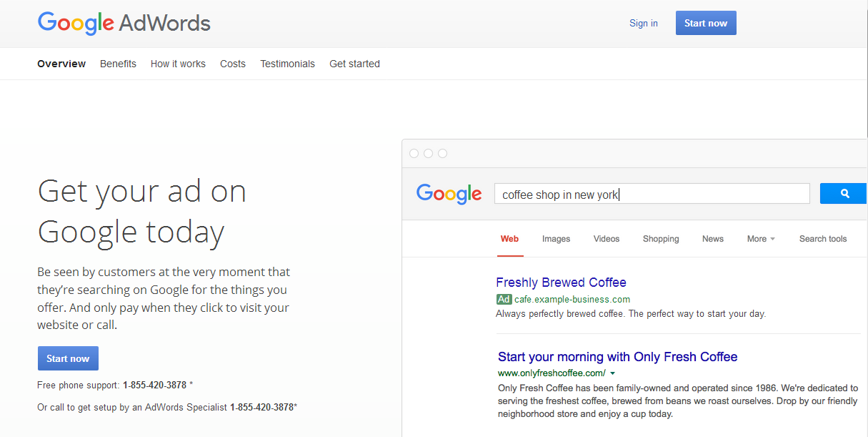
Task: Select the Images search tab
Action: tap(556, 239)
